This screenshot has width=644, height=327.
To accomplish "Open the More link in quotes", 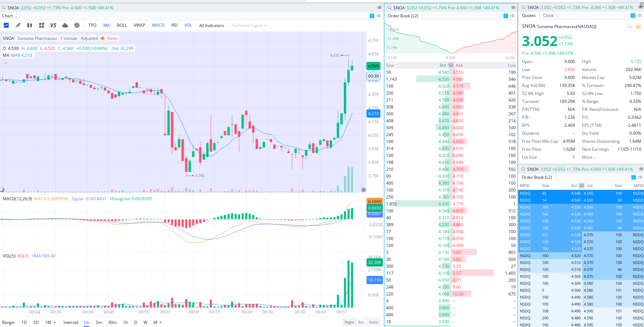I will [589, 157].
